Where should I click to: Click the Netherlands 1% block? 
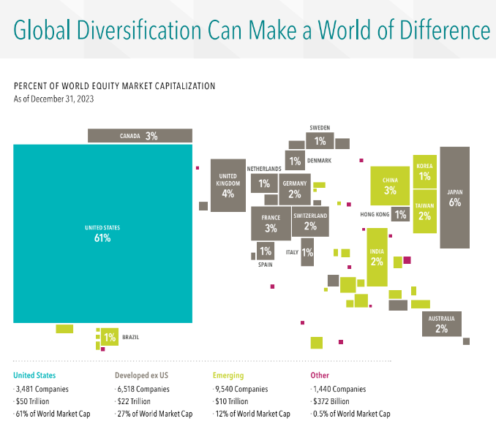coord(264,183)
